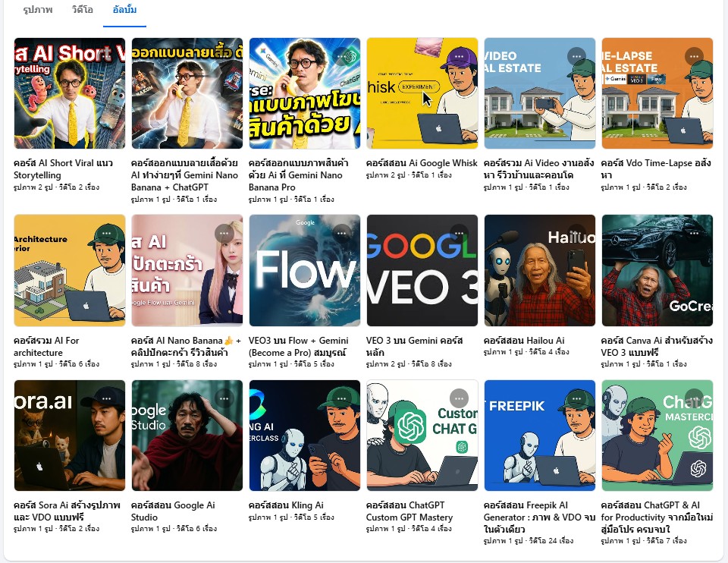The width and height of the screenshot is (728, 563).
Task: Click the Google VEO 3 album cover image
Action: (x=422, y=270)
